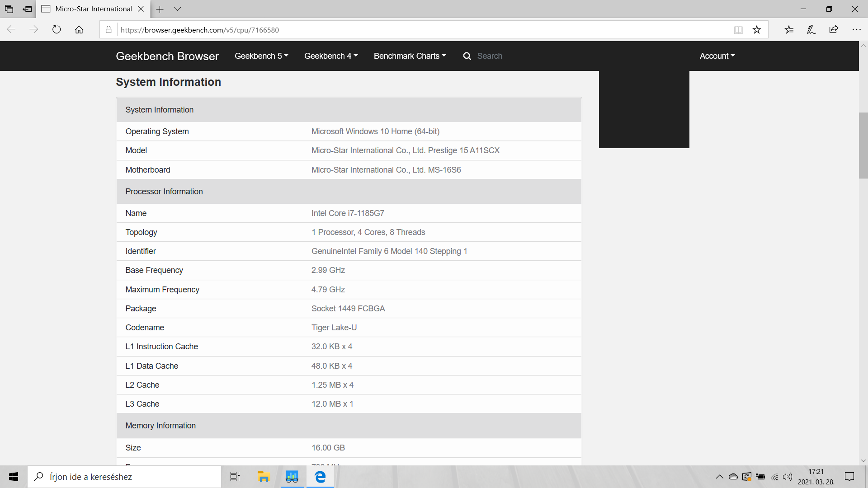Add page to favorites star icon
Viewport: 868px width, 488px height.
[757, 30]
